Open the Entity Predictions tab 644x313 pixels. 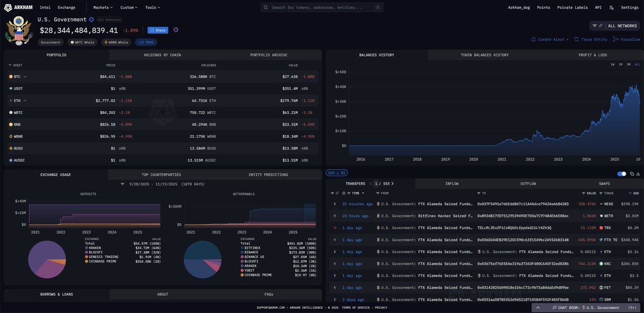(268, 174)
